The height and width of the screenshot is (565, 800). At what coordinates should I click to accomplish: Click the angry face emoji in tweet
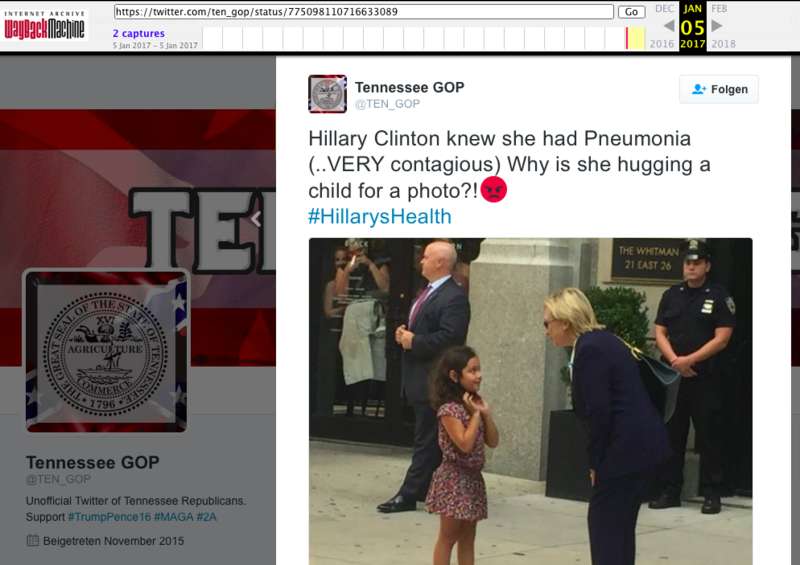point(493,190)
